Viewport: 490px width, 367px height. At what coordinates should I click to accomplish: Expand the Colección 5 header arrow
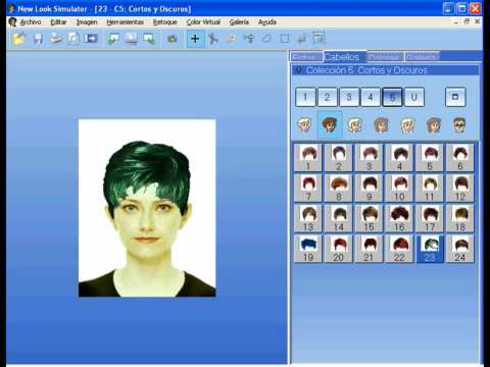[299, 70]
